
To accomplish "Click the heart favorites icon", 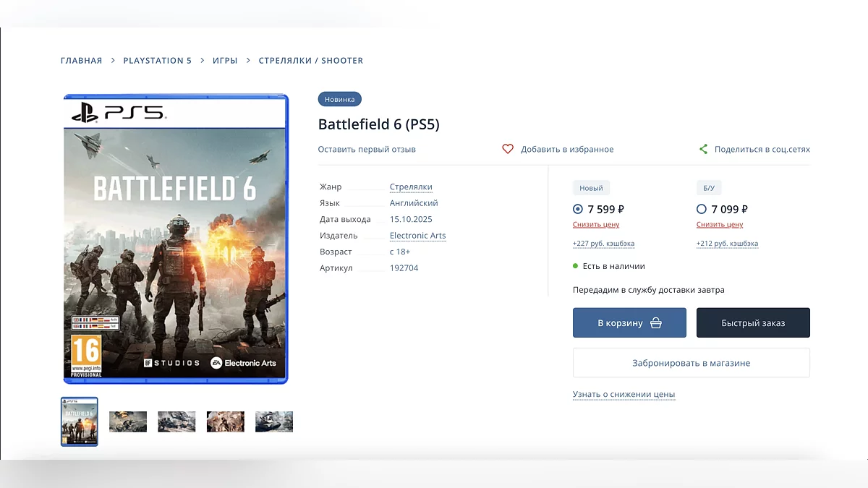I will 508,149.
